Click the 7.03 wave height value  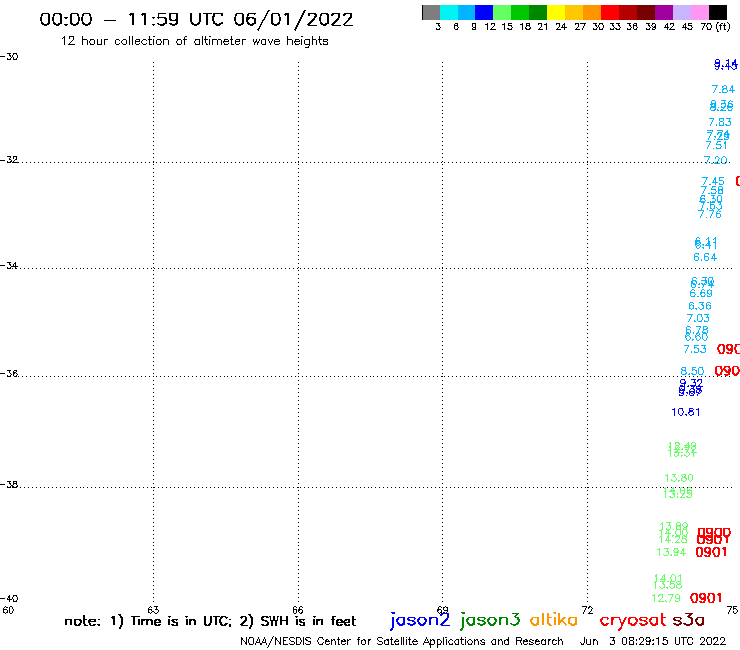(x=698, y=318)
